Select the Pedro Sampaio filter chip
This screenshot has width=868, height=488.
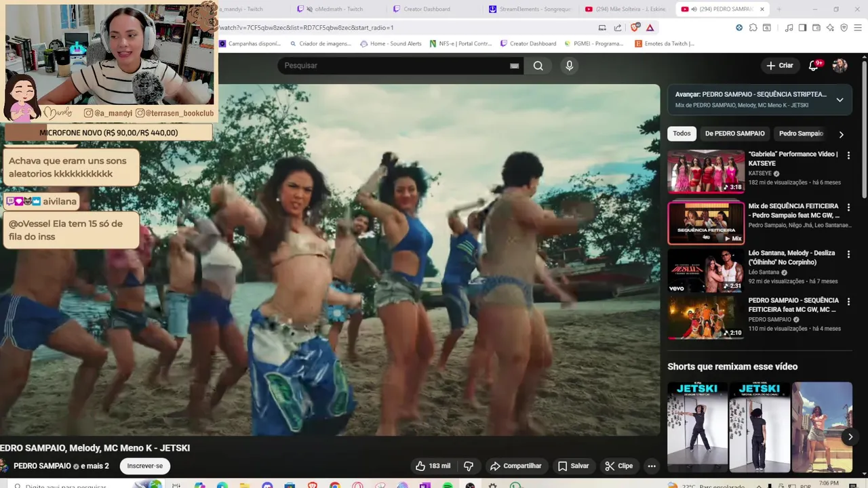pos(801,134)
